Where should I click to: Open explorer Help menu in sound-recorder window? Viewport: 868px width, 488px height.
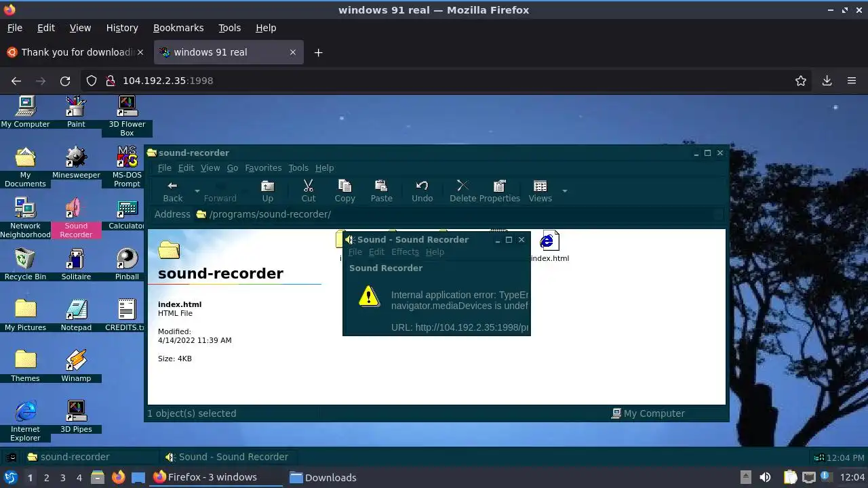(324, 167)
